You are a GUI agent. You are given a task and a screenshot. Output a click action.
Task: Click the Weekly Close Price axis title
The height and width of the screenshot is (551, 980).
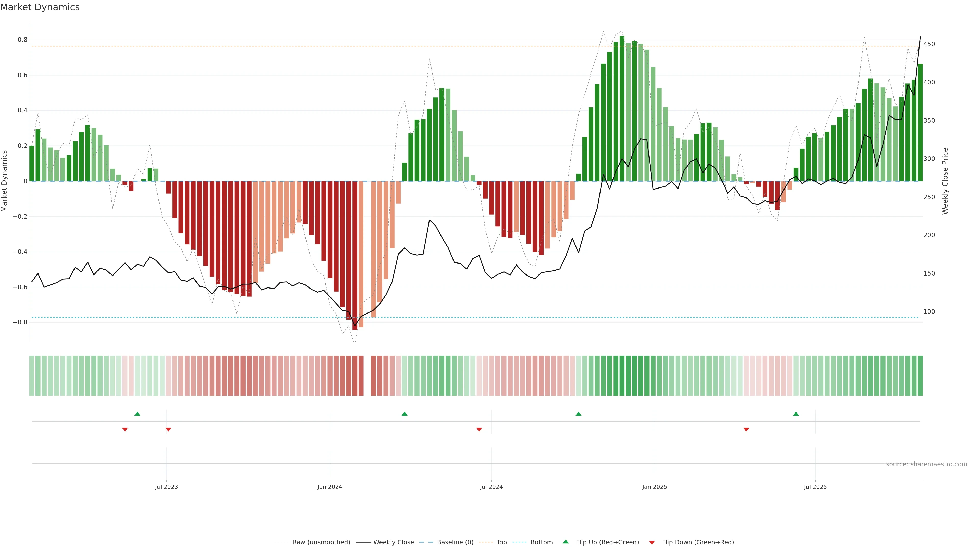945,181
